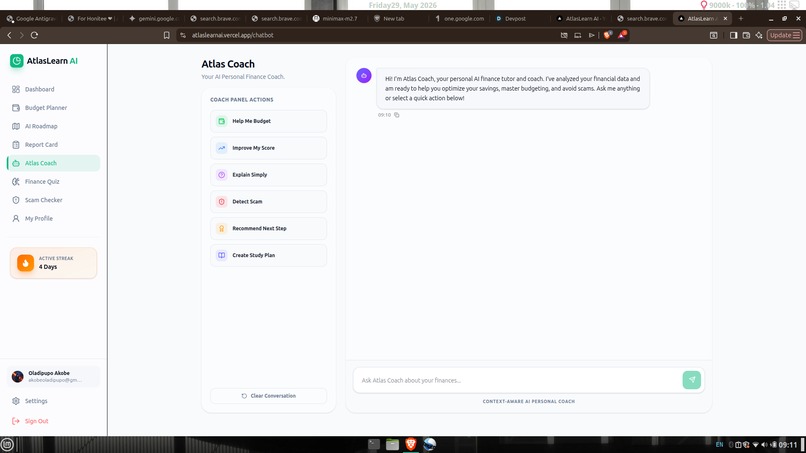Click the Brave browser taskbar icon
The width and height of the screenshot is (806, 453).
411,444
